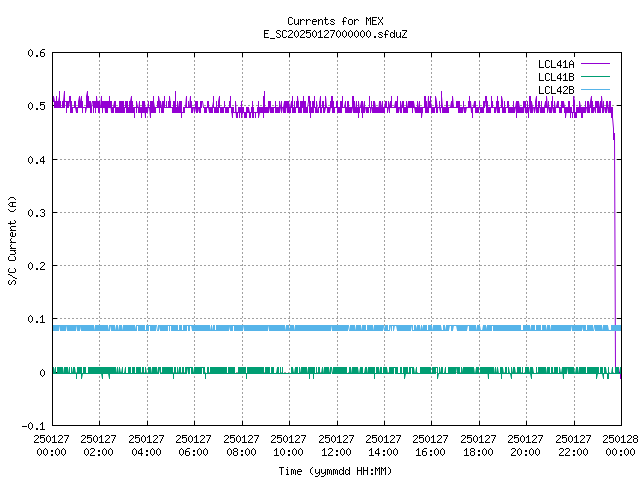Image resolution: width=640 pixels, height=480 pixels.
Task: Click the LCL41A legend label
Action: pos(556,64)
